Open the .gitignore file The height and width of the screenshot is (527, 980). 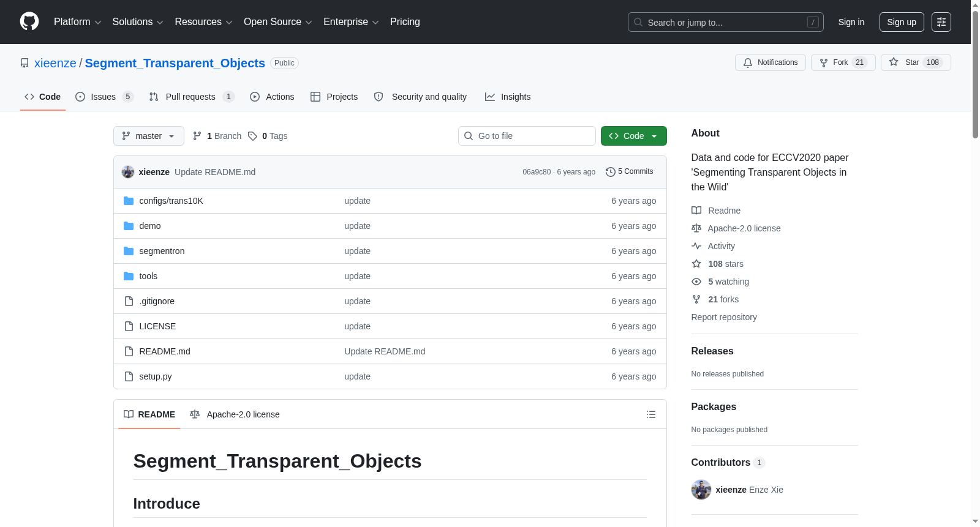pyautogui.click(x=157, y=301)
